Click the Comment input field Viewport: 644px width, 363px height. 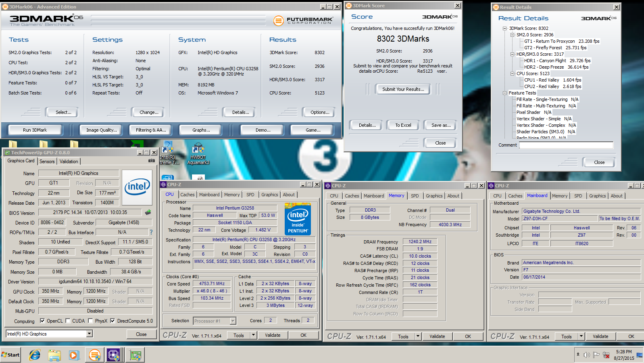coord(566,145)
